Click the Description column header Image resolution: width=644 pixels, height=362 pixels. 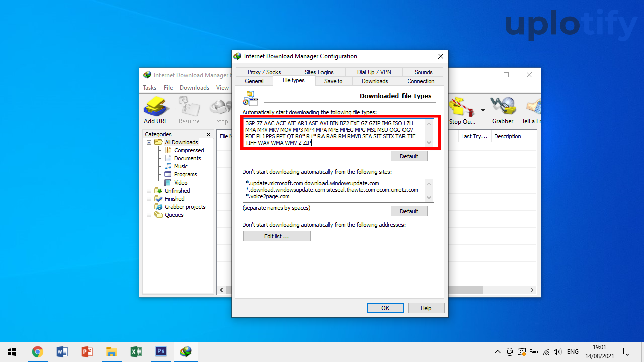(x=513, y=136)
